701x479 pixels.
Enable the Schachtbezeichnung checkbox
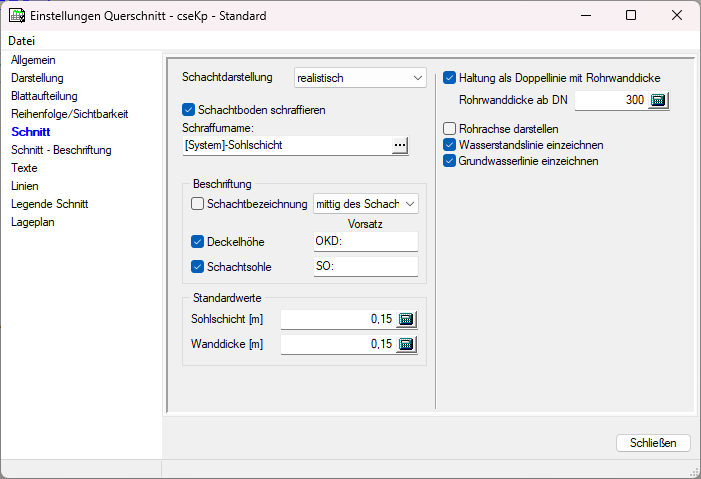[197, 204]
